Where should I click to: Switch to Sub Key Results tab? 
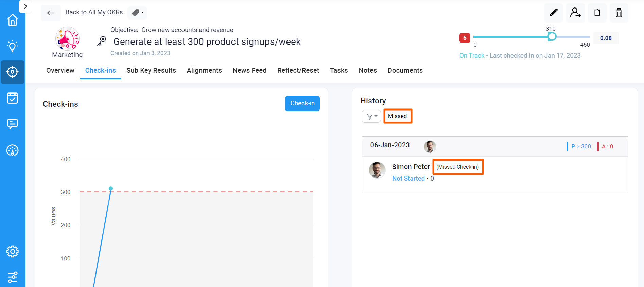[x=151, y=70]
